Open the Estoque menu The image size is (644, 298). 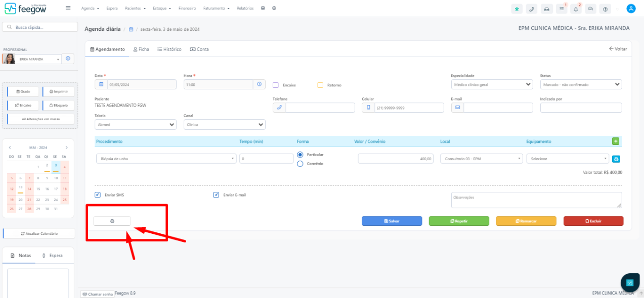click(162, 9)
